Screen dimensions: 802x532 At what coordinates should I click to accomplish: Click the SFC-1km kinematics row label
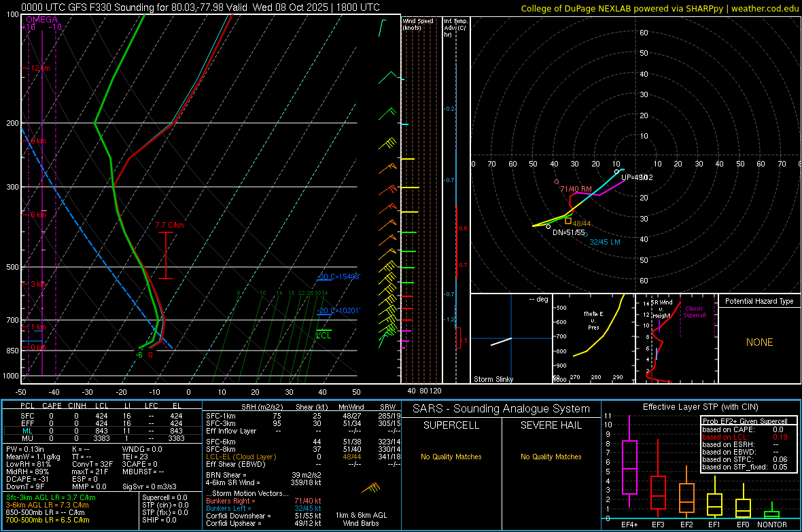[x=221, y=416]
